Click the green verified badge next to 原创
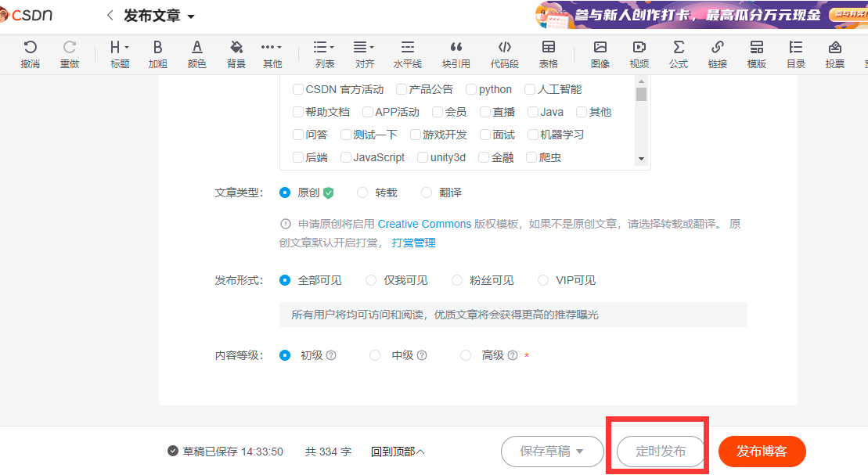 328,193
